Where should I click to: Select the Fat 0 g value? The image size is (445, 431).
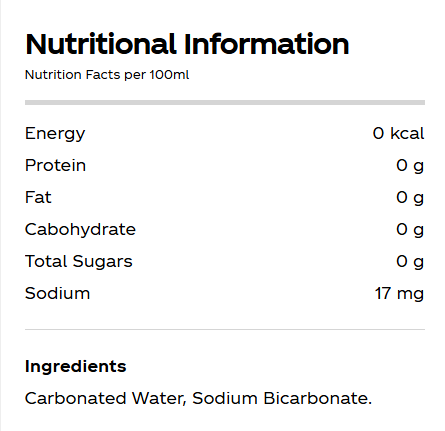(410, 198)
